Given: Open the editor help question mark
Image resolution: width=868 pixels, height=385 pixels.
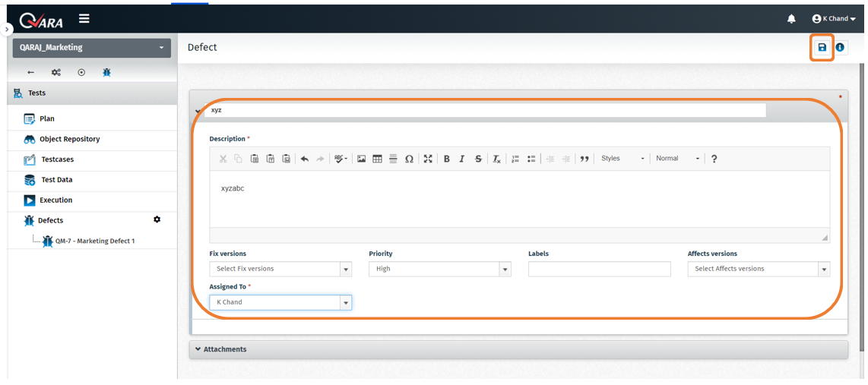Looking at the screenshot, I should click(714, 159).
